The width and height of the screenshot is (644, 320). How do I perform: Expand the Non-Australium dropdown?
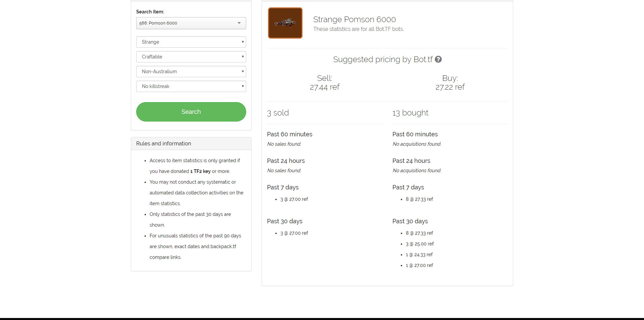(191, 72)
